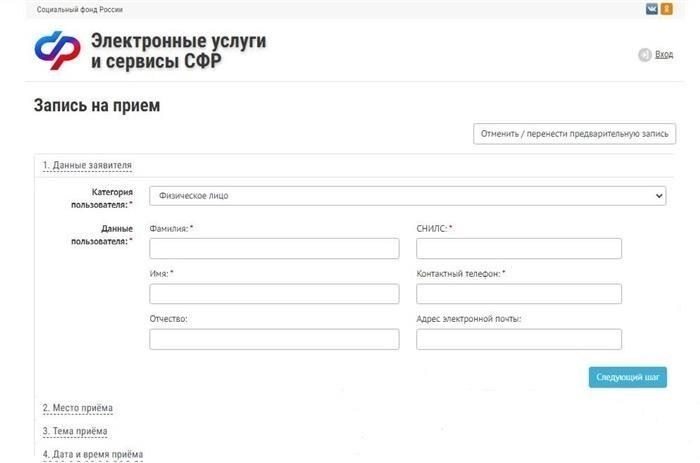Collapse section 1. Данные заявителя
This screenshot has width=700, height=463.
87,165
